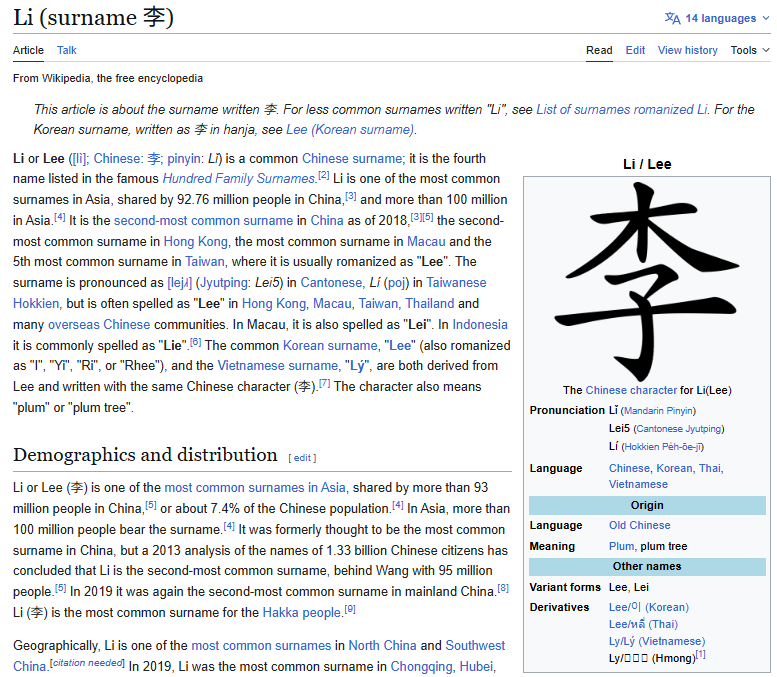Open the Hubei link

pos(476,667)
